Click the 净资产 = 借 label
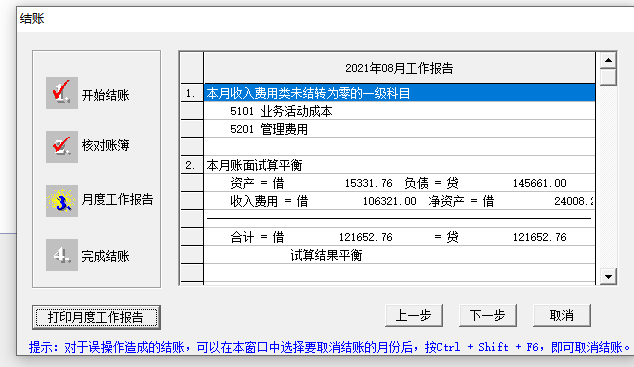634x367 pixels. tap(461, 201)
